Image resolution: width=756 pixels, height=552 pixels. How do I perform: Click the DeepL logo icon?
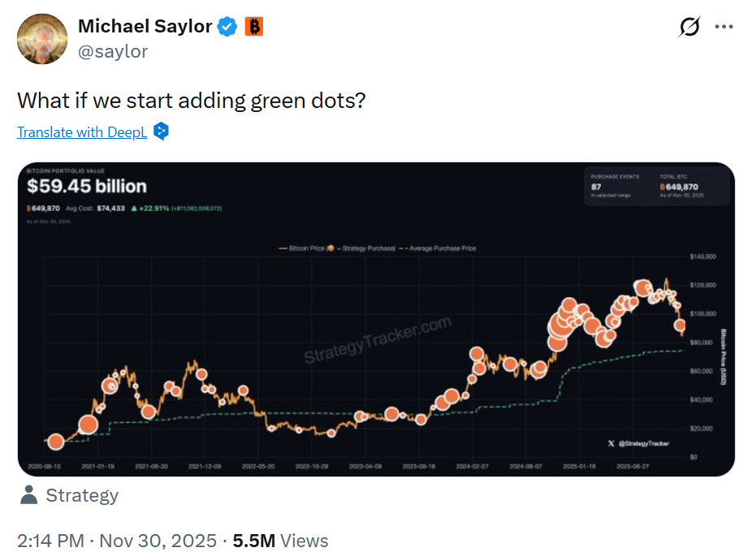pyautogui.click(x=161, y=132)
